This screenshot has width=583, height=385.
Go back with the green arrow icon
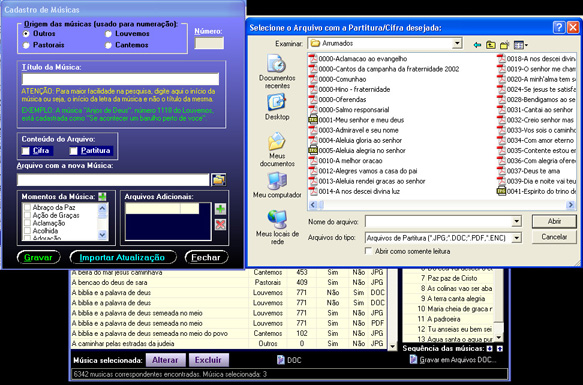(x=477, y=45)
